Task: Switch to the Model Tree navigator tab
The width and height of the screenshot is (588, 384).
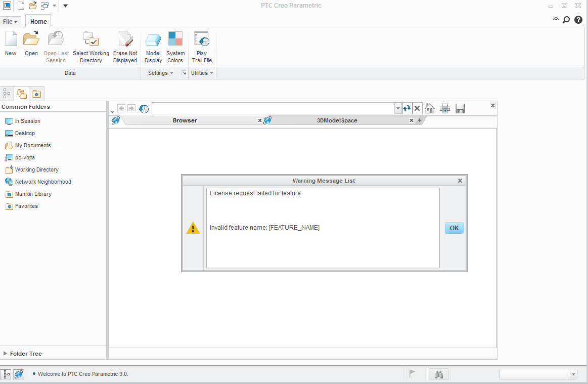Action: (7, 94)
